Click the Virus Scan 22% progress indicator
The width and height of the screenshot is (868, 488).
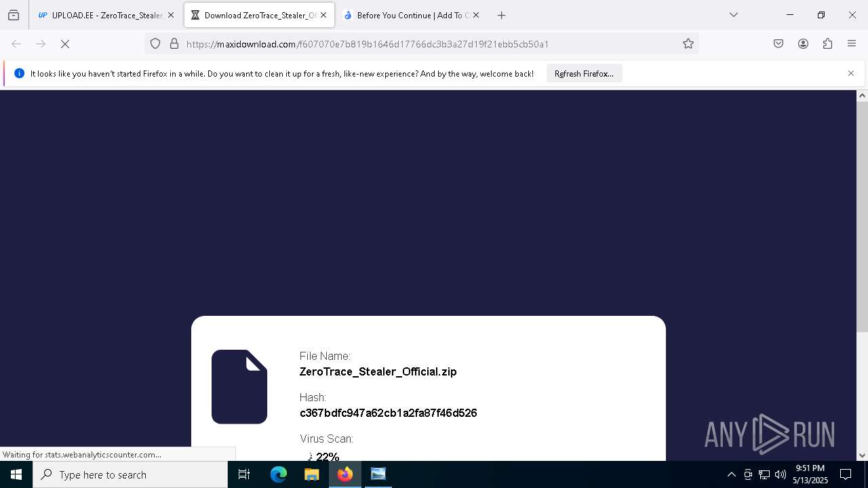click(x=323, y=456)
